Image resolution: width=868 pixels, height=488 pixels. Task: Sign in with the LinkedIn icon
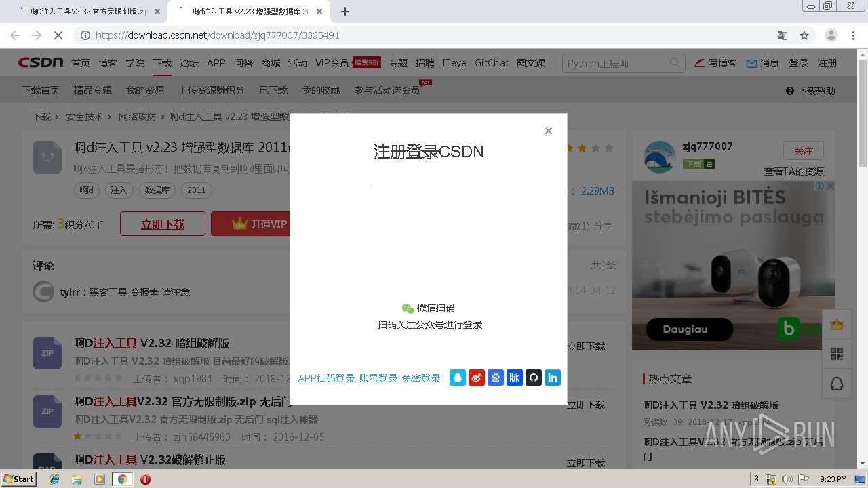click(553, 378)
